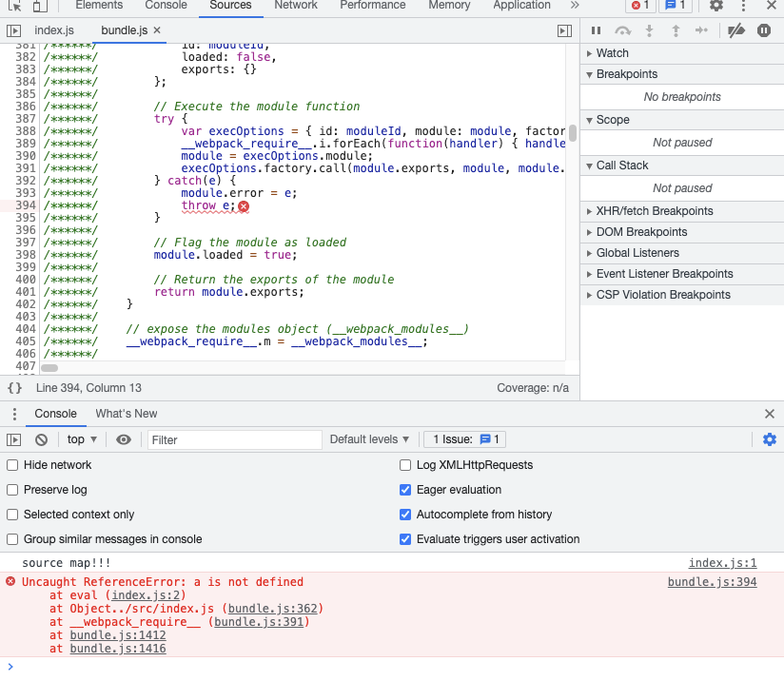Click the red error count badge
This screenshot has width=784, height=681.
tap(640, 6)
